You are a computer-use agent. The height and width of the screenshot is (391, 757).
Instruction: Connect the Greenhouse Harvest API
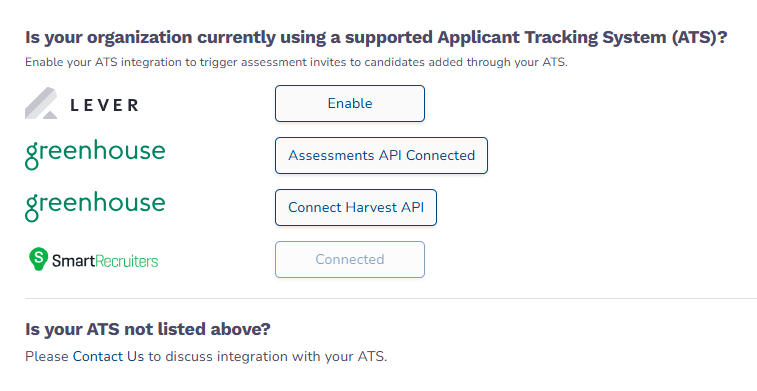pos(356,208)
